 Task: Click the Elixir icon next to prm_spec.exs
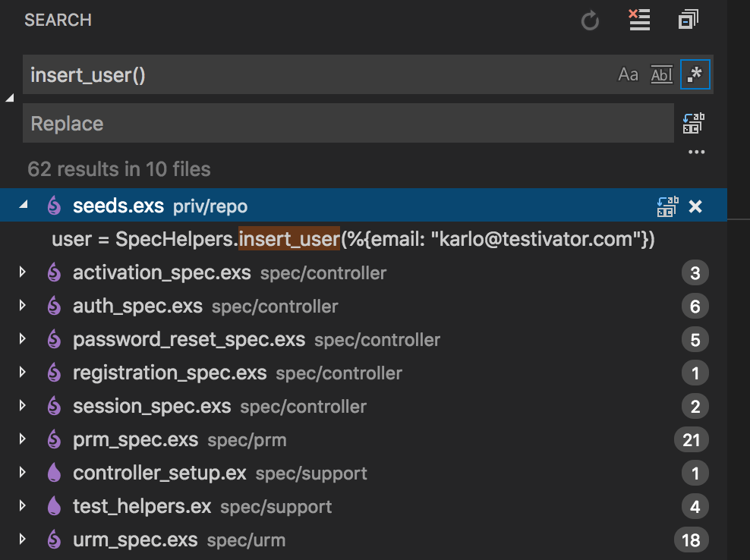(x=54, y=439)
